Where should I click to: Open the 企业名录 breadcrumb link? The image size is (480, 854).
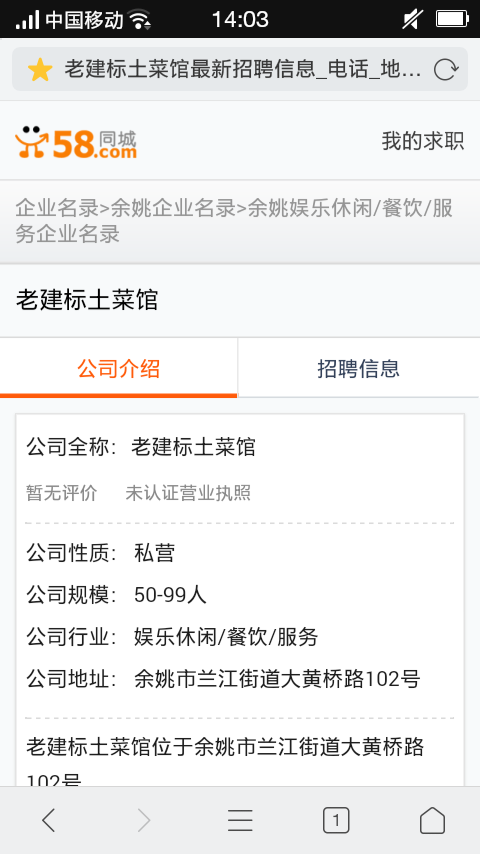pos(57,209)
